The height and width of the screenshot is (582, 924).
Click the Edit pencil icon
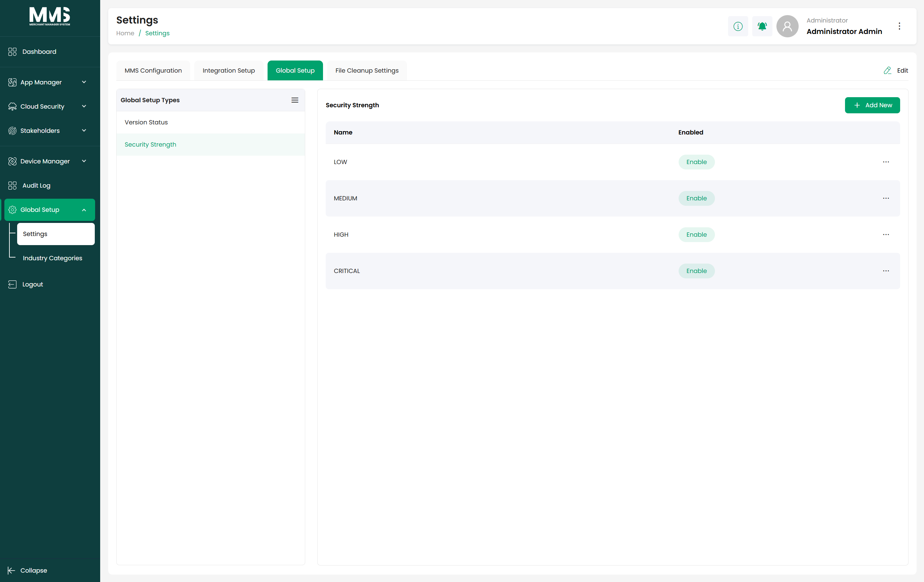tap(887, 71)
